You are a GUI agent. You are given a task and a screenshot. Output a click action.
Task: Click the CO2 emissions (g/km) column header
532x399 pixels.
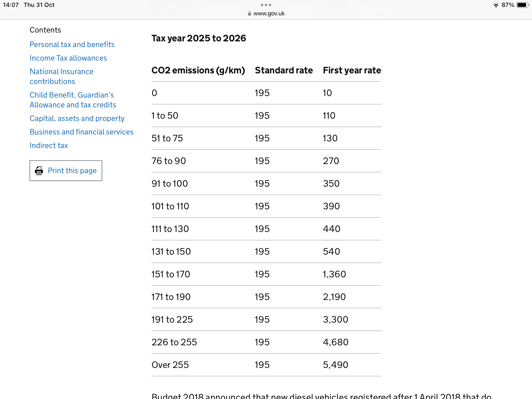198,70
